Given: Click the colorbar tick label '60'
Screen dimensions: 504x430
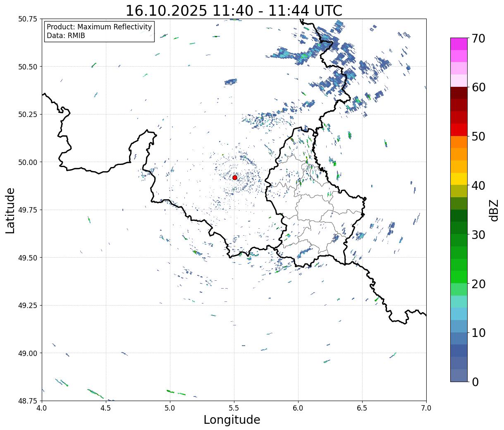Looking at the screenshot, I should pyautogui.click(x=478, y=87).
